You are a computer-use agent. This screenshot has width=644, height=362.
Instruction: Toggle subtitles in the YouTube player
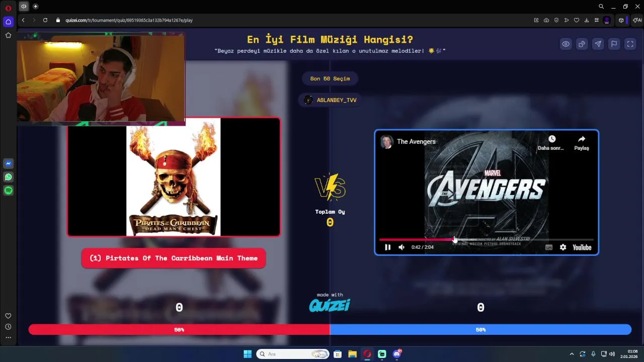click(549, 247)
